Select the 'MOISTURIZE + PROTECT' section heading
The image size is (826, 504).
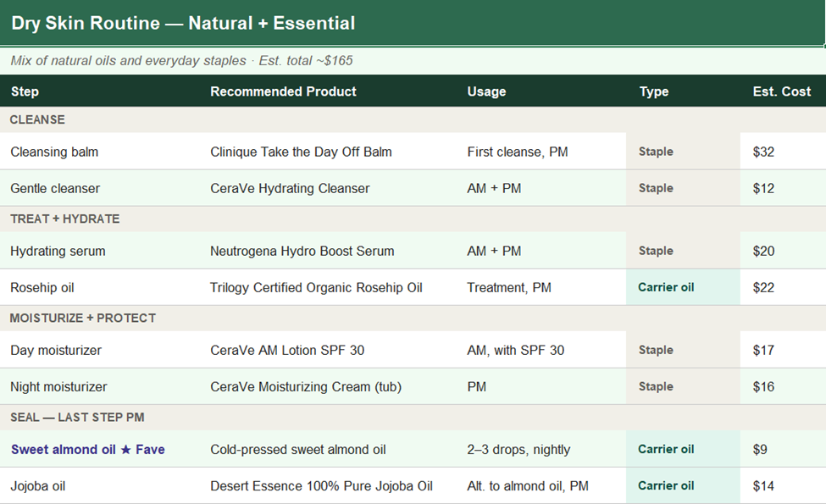[x=83, y=318]
